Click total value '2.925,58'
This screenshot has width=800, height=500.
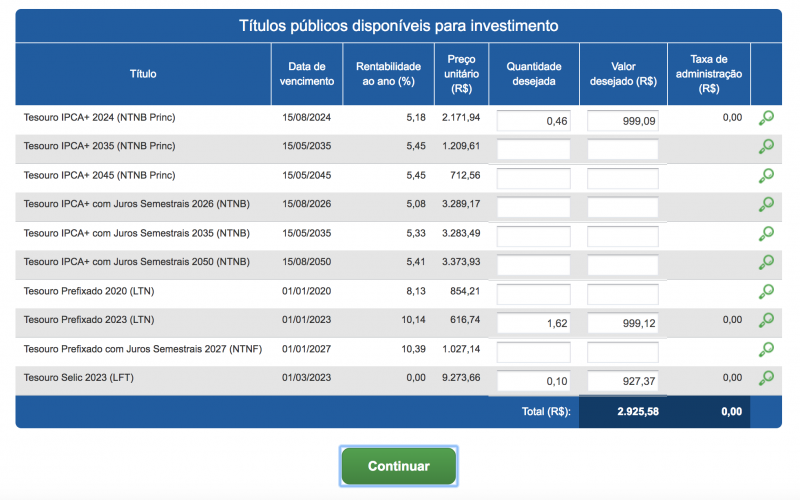638,411
